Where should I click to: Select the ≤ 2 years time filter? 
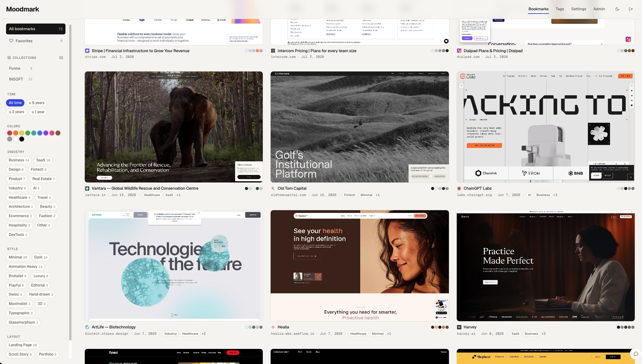pyautogui.click(x=16, y=112)
